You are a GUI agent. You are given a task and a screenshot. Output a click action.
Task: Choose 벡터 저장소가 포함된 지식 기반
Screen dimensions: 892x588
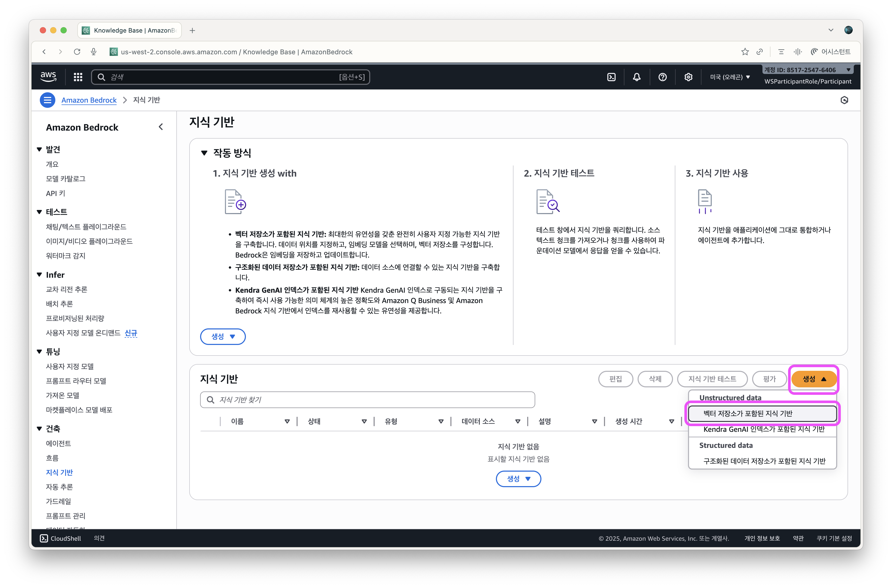(762, 413)
